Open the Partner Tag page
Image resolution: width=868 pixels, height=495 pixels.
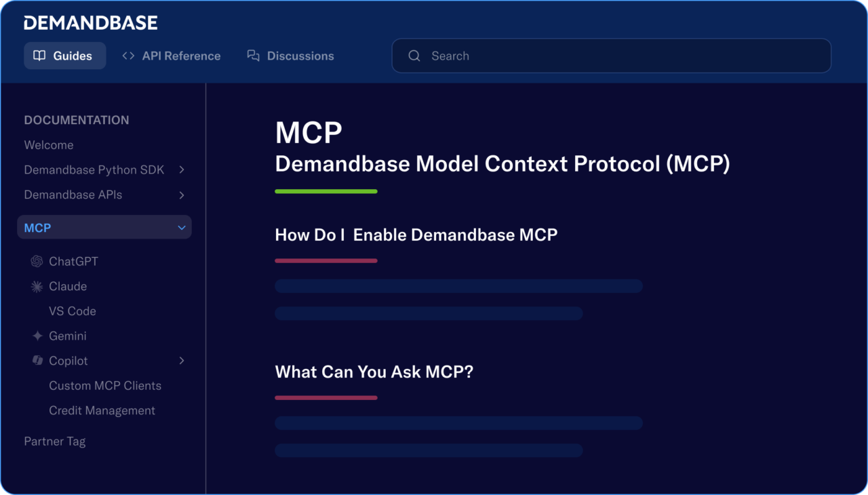coord(55,441)
